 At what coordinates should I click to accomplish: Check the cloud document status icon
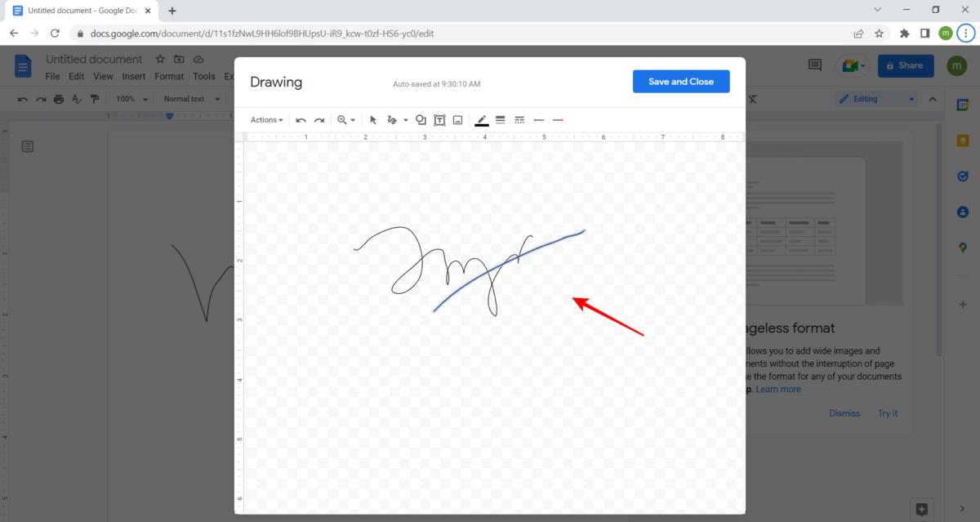click(198, 60)
